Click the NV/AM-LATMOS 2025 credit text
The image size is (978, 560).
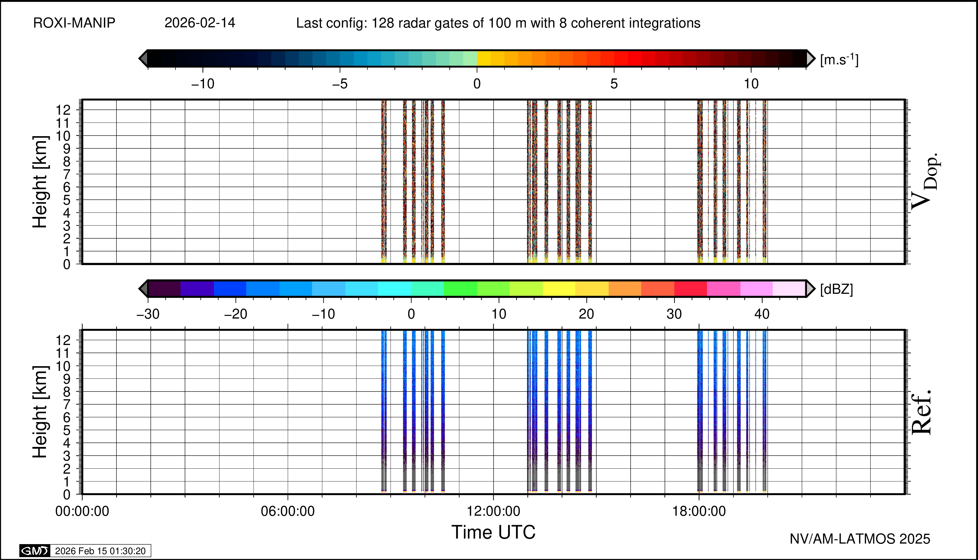860,539
